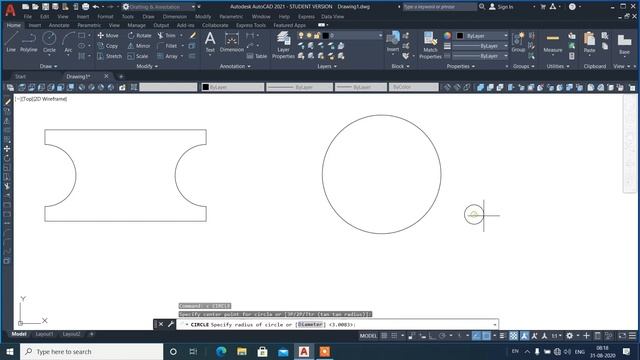Toggle the drawing grid display in status bar
Image resolution: width=640 pixels, height=360 pixels.
pyautogui.click(x=384, y=336)
